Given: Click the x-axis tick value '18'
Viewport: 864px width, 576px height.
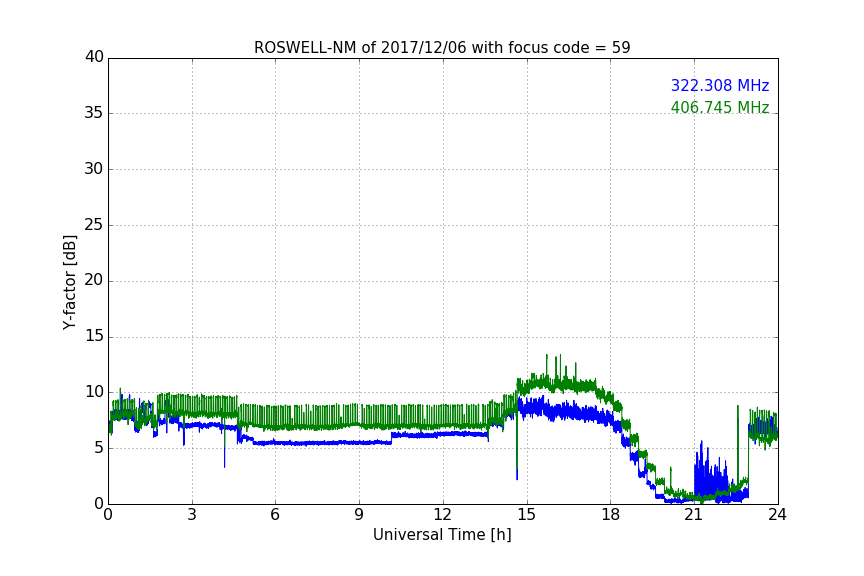Looking at the screenshot, I should pos(610,515).
